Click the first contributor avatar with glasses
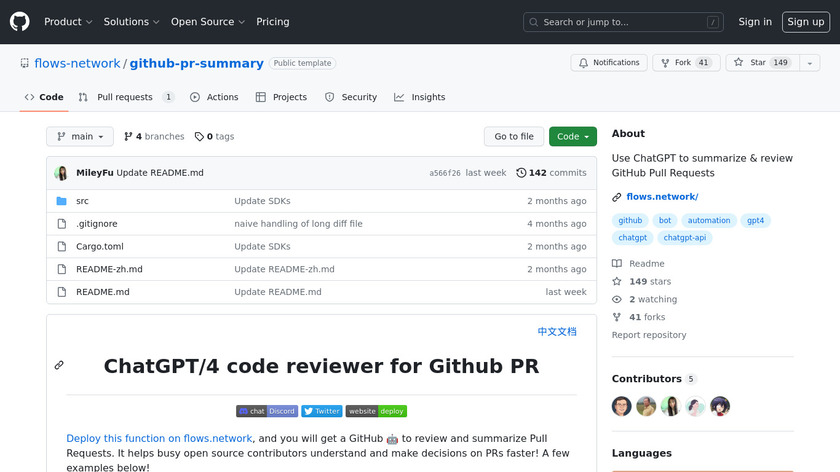The height and width of the screenshot is (472, 840). [x=621, y=406]
